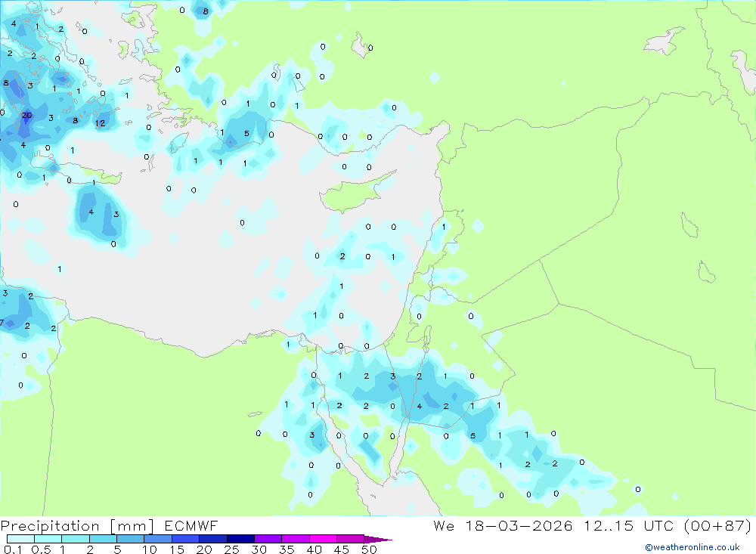
Task: Click the legend scale label '50'
Action: (x=369, y=549)
